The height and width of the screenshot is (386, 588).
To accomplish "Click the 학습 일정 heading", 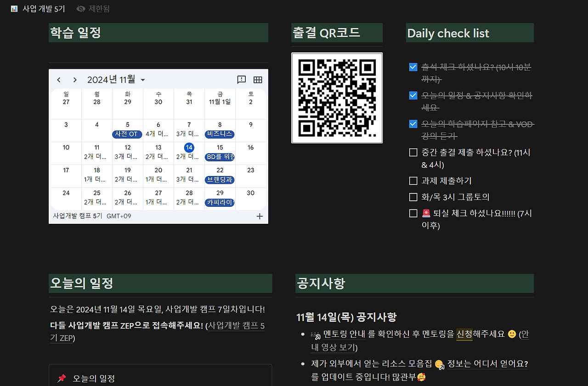I will click(158, 33).
